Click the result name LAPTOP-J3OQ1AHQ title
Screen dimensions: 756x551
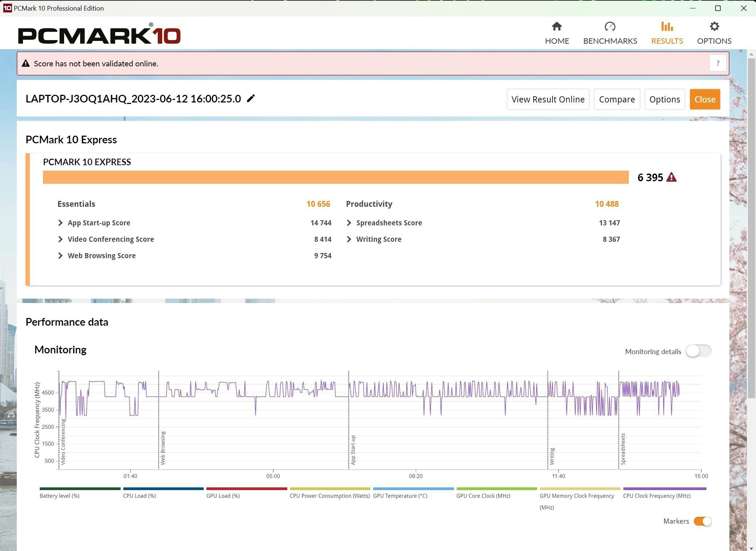click(x=133, y=99)
